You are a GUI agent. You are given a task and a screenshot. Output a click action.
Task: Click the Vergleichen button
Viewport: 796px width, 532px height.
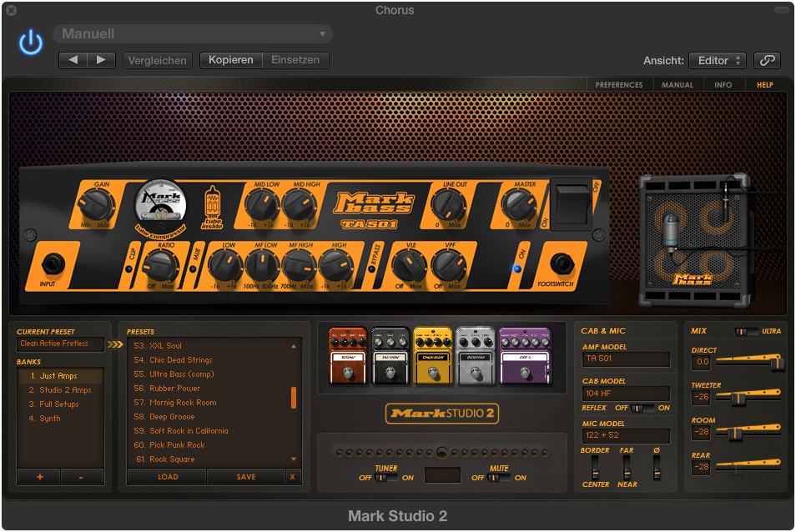158,60
